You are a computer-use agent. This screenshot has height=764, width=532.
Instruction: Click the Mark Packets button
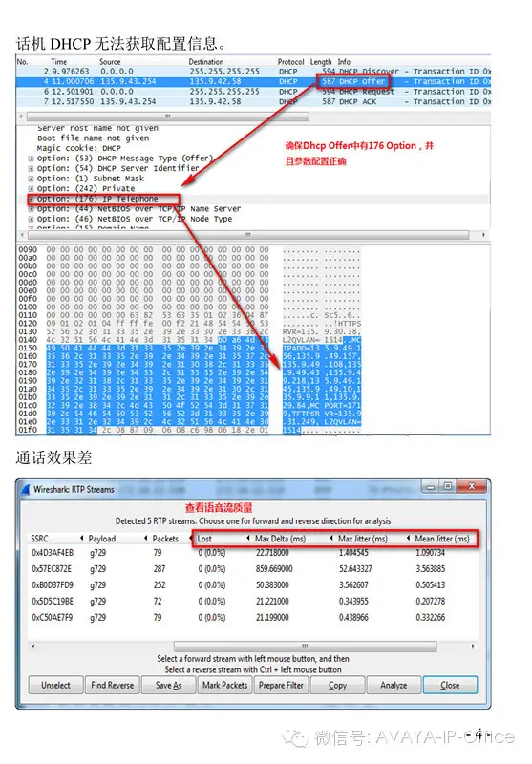point(225,685)
